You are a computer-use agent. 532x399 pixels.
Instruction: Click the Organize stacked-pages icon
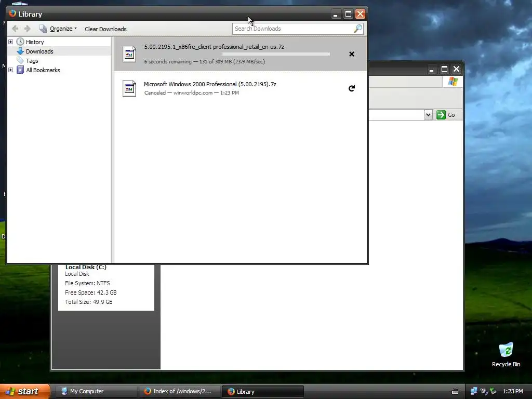(43, 29)
